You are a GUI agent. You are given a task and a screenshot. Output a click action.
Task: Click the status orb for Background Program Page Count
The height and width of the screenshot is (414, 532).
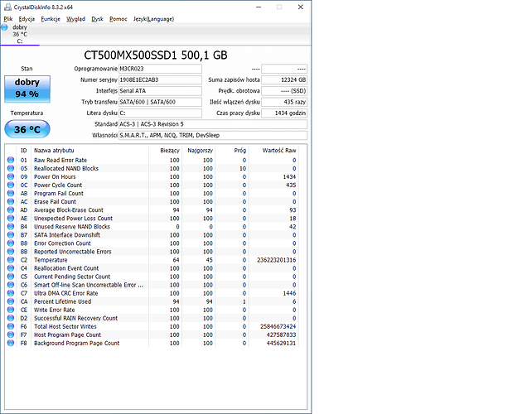pos(11,343)
